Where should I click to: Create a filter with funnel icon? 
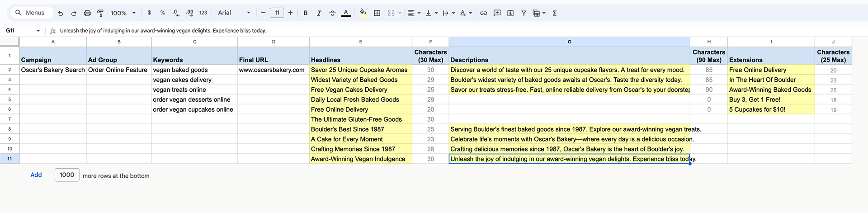click(524, 13)
